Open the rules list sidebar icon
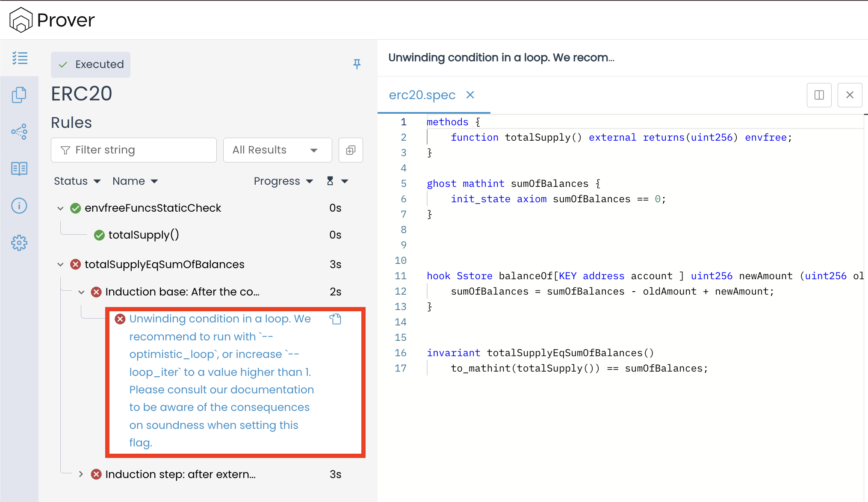Viewport: 868px width, 502px height. coord(20,58)
